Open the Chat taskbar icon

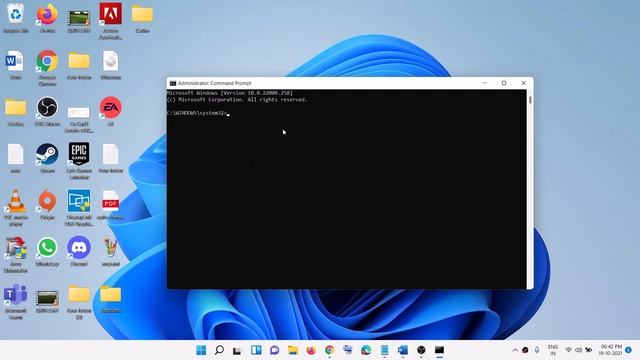(275, 350)
